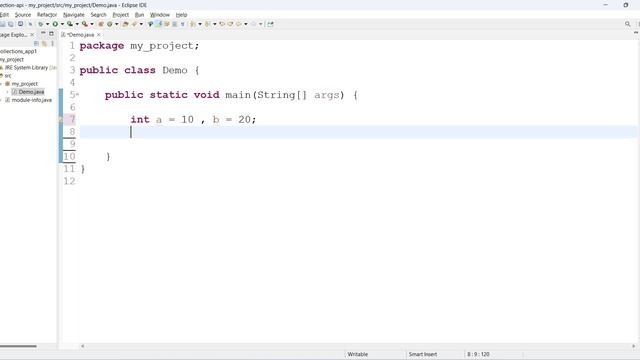
Task: Open the Terminal toolbar icon
Action: tap(20, 24)
